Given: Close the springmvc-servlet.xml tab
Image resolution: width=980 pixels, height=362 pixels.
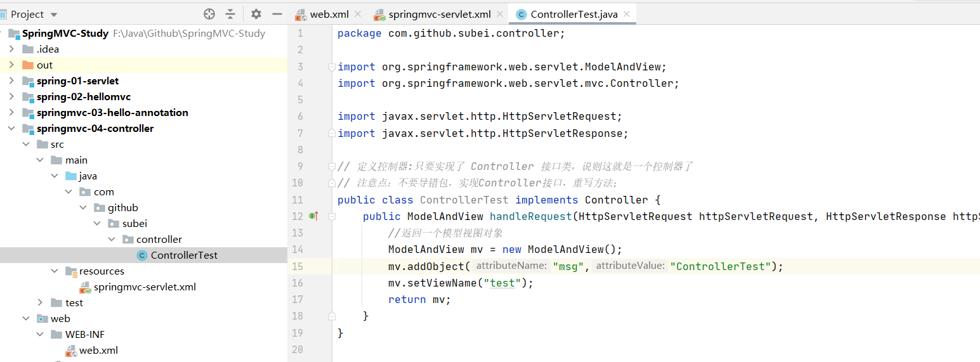Looking at the screenshot, I should pos(500,14).
